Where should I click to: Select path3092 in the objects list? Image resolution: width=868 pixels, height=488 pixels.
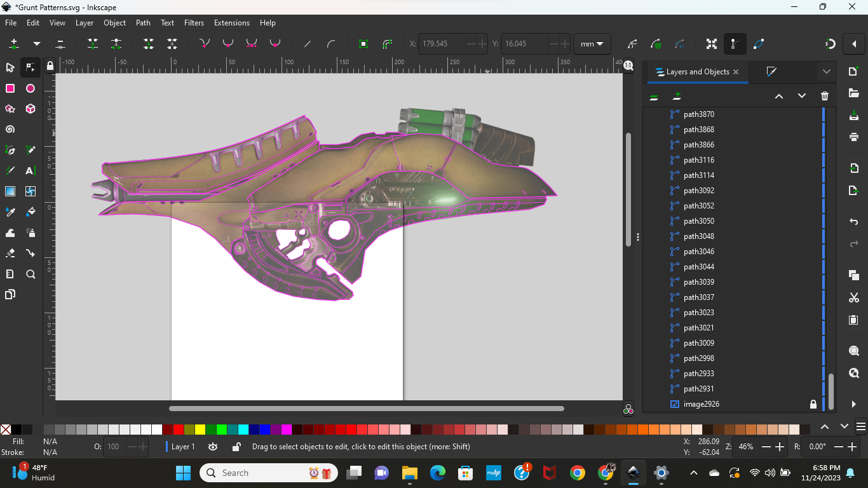click(x=698, y=191)
